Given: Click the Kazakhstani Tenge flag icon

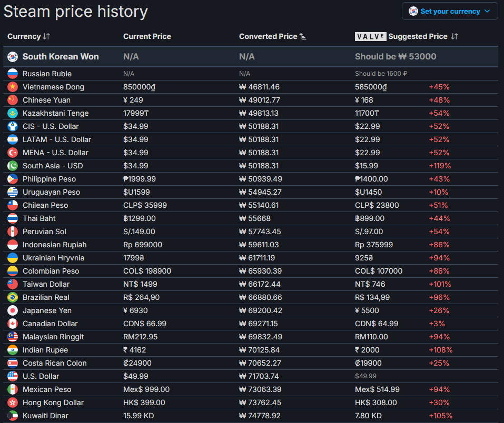Looking at the screenshot, I should coord(13,113).
